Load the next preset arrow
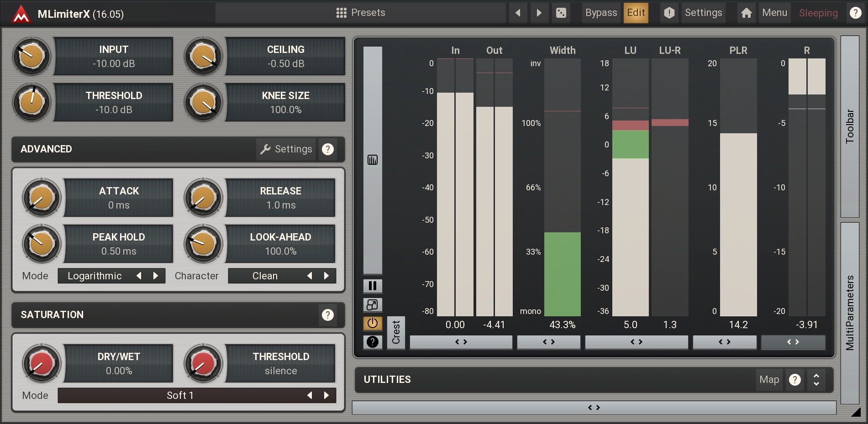This screenshot has width=868, height=424. (539, 13)
